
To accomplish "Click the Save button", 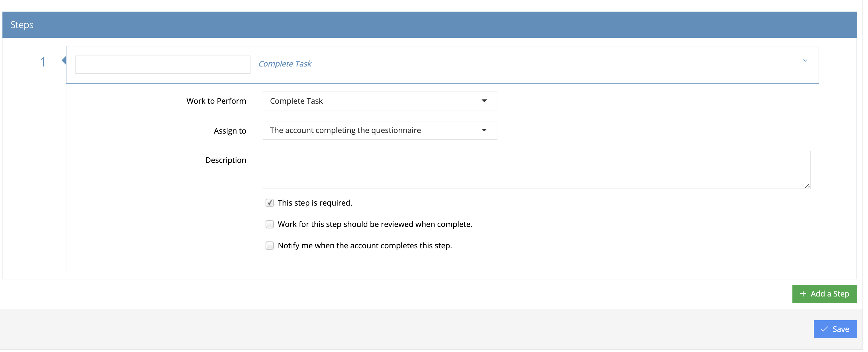I will coord(835,329).
